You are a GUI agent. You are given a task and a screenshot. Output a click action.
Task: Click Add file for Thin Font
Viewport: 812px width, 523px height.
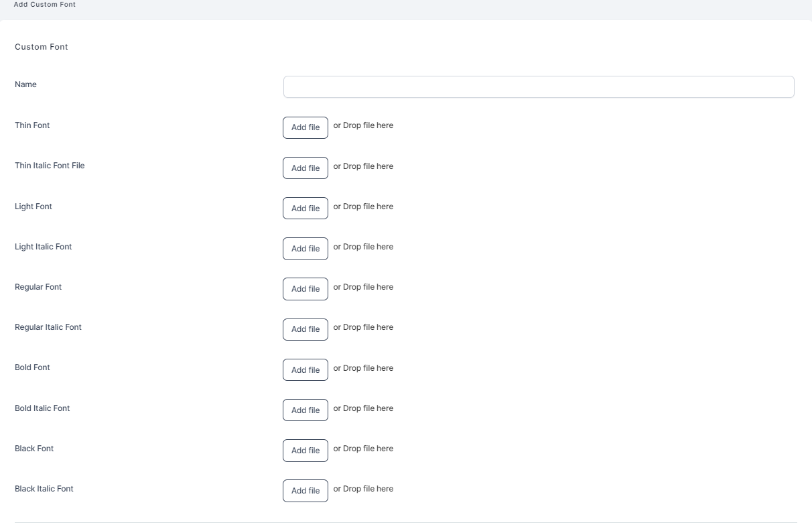tap(305, 127)
